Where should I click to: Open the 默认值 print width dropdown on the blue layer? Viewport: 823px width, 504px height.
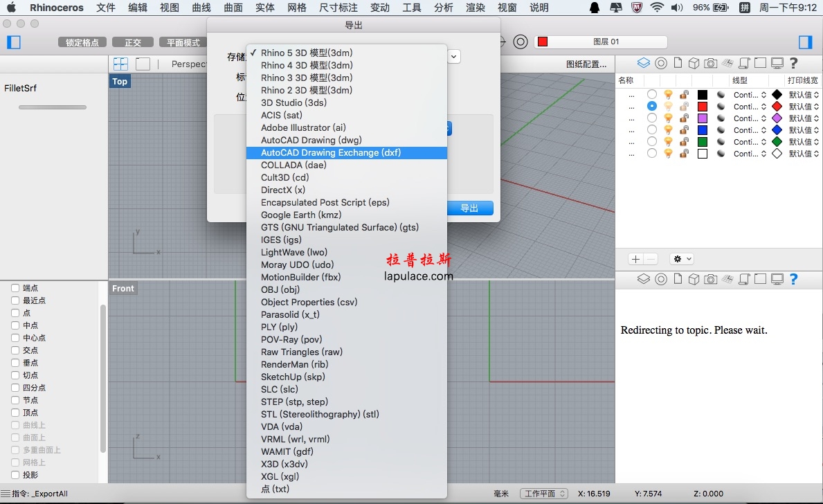[804, 129]
